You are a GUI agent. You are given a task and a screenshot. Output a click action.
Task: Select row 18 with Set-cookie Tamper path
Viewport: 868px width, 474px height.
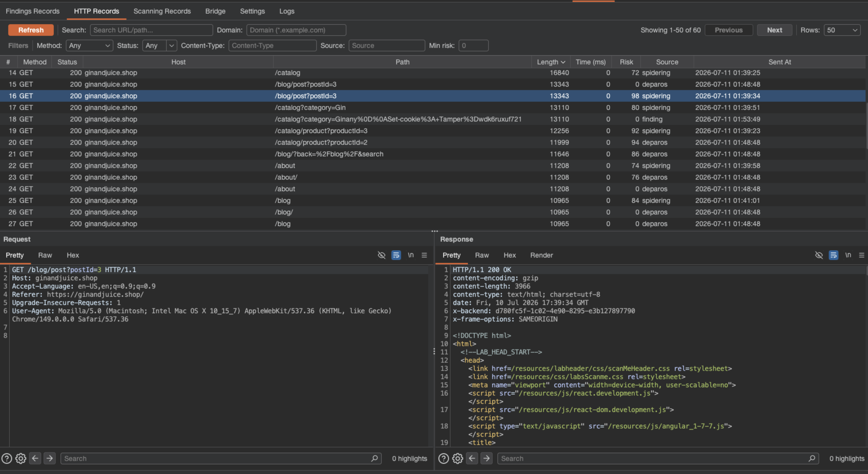[x=433, y=119]
